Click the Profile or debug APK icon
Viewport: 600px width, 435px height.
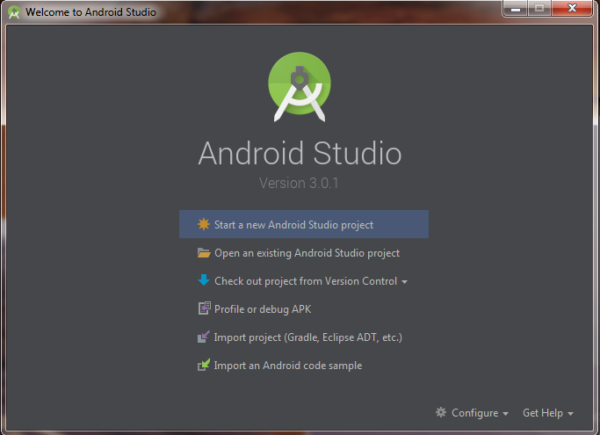pyautogui.click(x=204, y=309)
